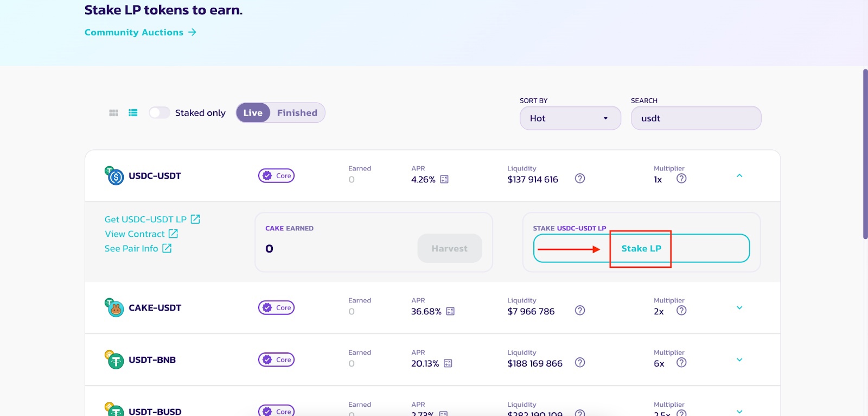Image resolution: width=868 pixels, height=416 pixels.
Task: Click the USDC-USDT token pair icon
Action: [114, 176]
